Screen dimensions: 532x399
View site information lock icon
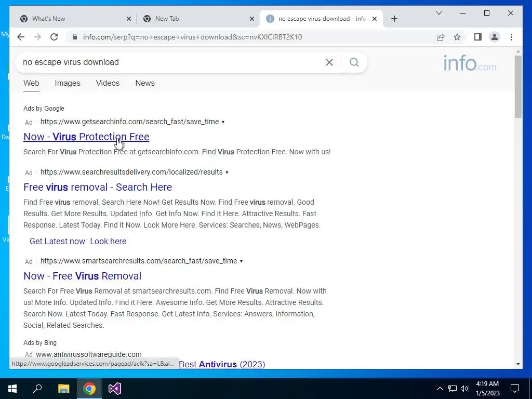pyautogui.click(x=75, y=37)
